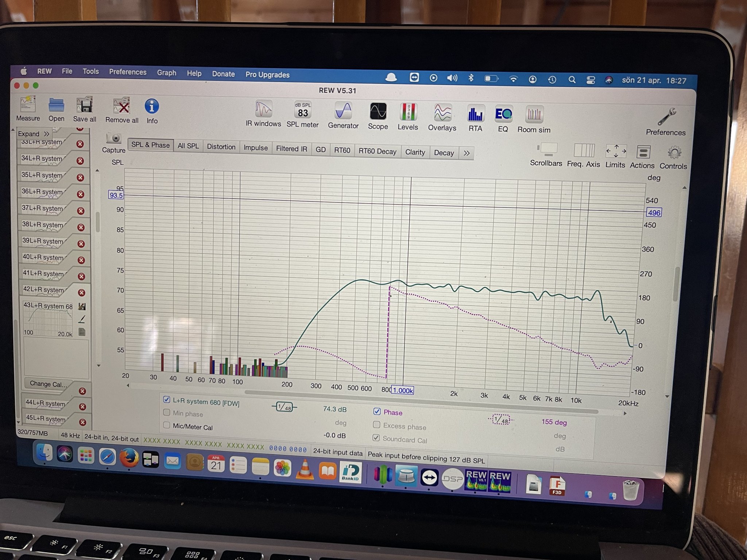Screen dimensions: 747x560
Task: Select the 40L+R system measurement
Action: point(43,257)
